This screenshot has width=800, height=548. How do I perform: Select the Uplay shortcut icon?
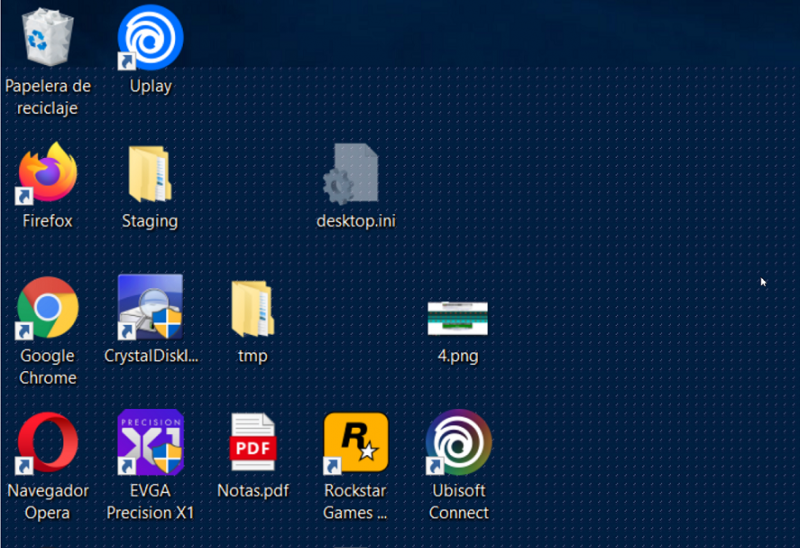pyautogui.click(x=150, y=38)
